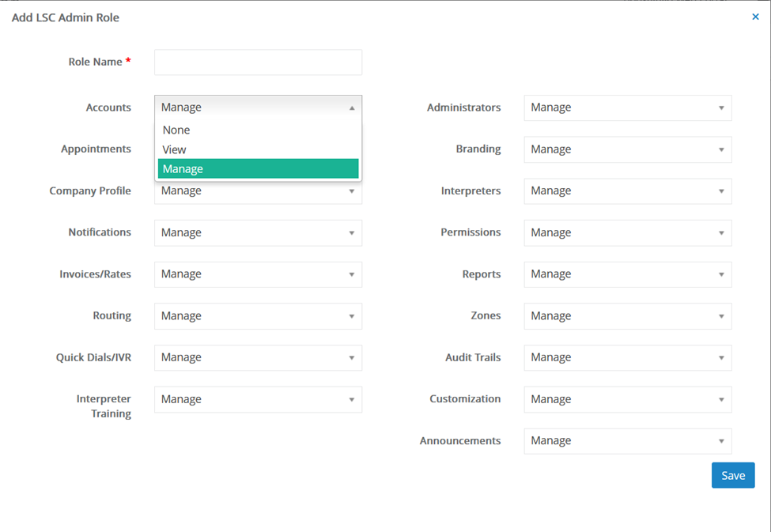The width and height of the screenshot is (771, 532).
Task: Expand the Notifications dropdown
Action: [x=258, y=233]
